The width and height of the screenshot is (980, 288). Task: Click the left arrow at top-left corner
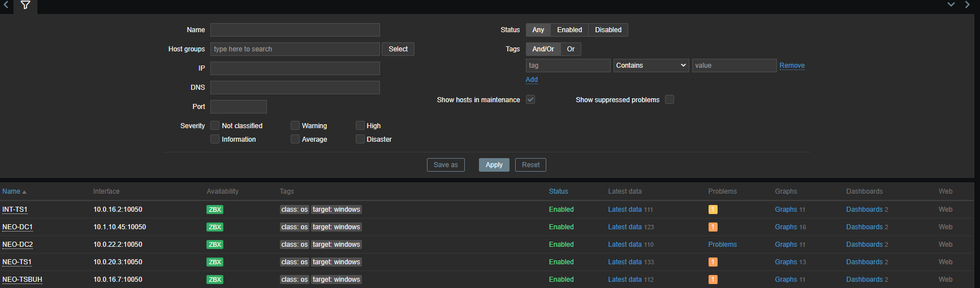coord(6,5)
